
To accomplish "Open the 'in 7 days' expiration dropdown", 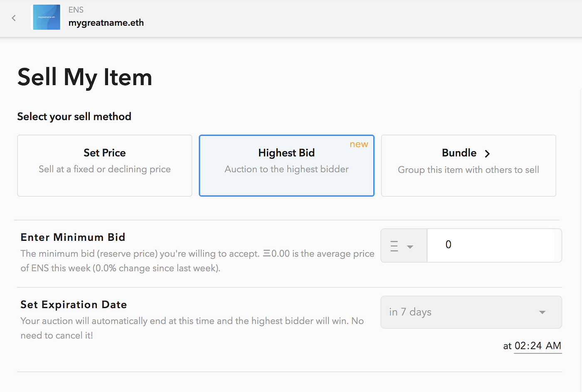I will coord(471,312).
